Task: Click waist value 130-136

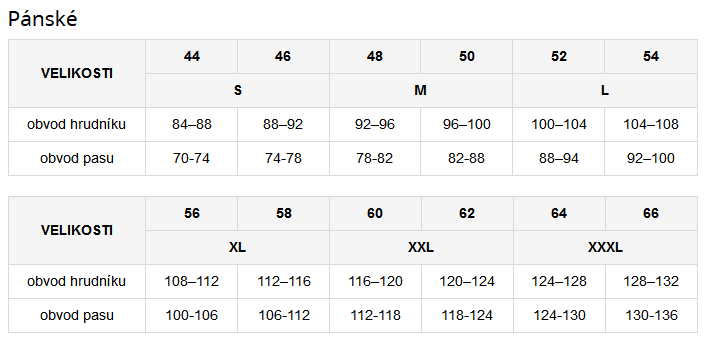Action: (x=652, y=316)
